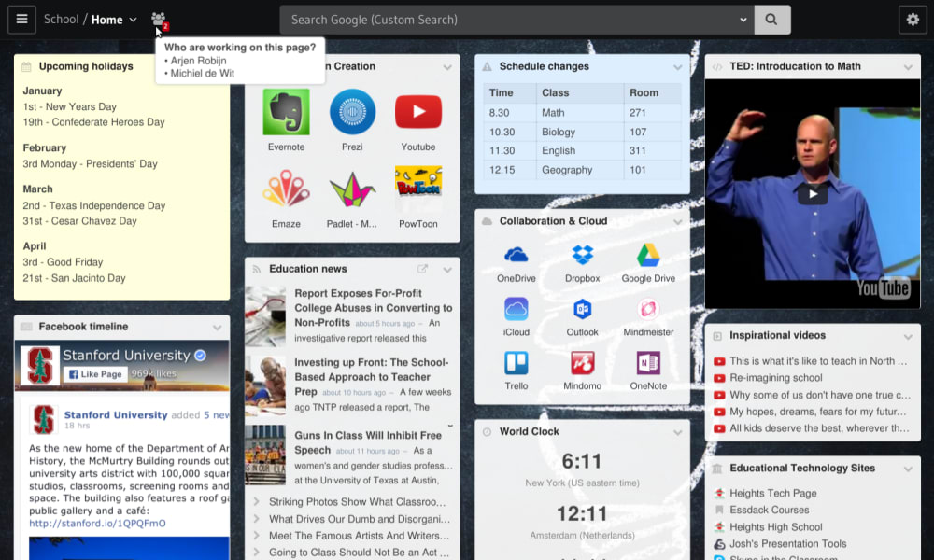The height and width of the screenshot is (560, 934).
Task: Open the OneDrive icon
Action: pos(516,256)
